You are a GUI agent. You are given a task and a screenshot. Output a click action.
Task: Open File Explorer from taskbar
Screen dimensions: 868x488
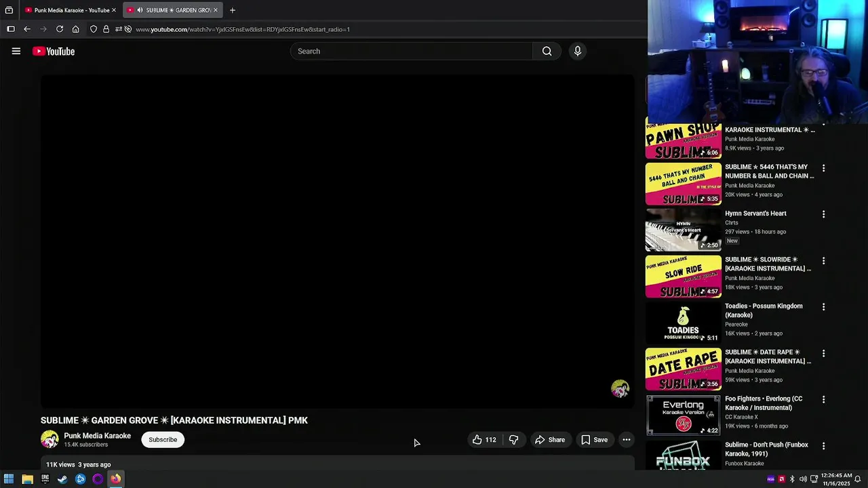click(27, 479)
